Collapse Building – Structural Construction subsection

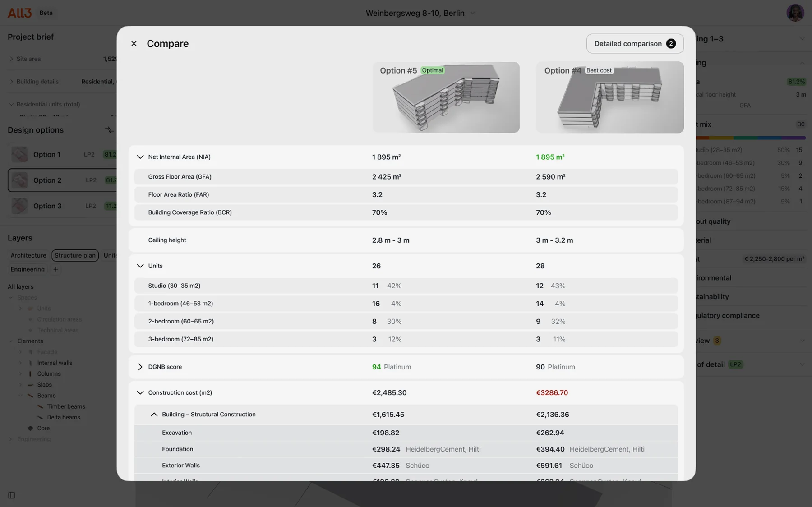click(x=154, y=414)
